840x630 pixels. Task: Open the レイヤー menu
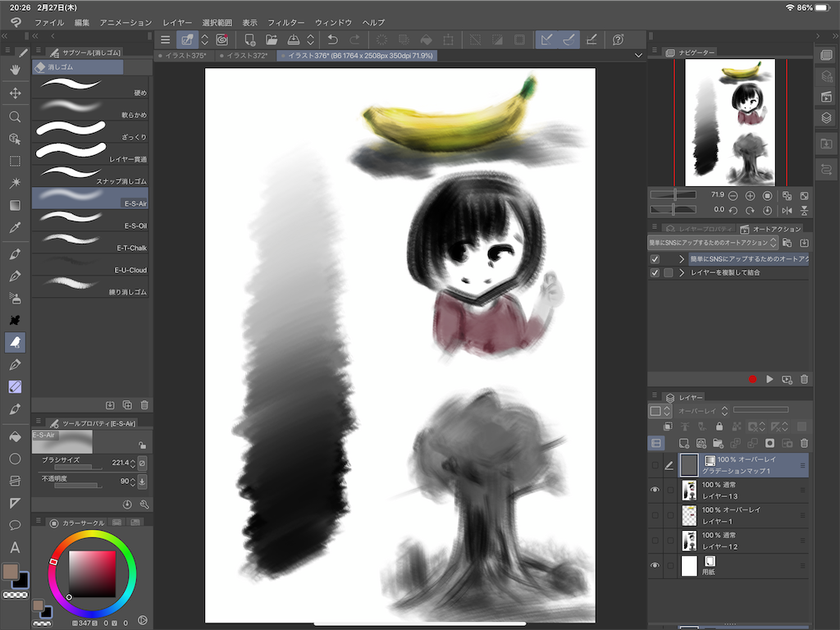tap(177, 22)
